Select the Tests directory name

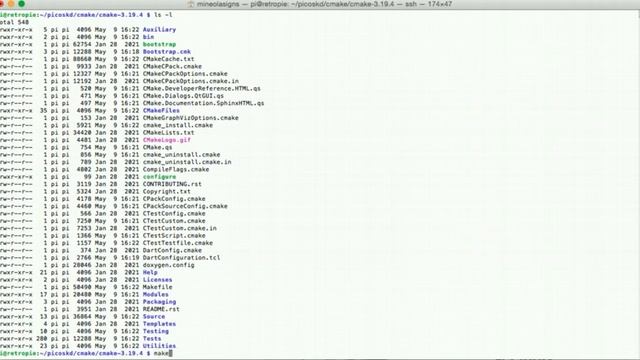coord(152,338)
